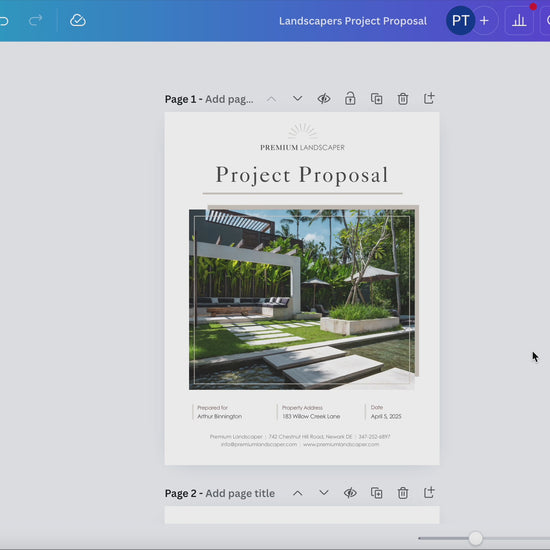
Task: Select the PREMIUM LANDSCAPER logo text
Action: coord(302,148)
